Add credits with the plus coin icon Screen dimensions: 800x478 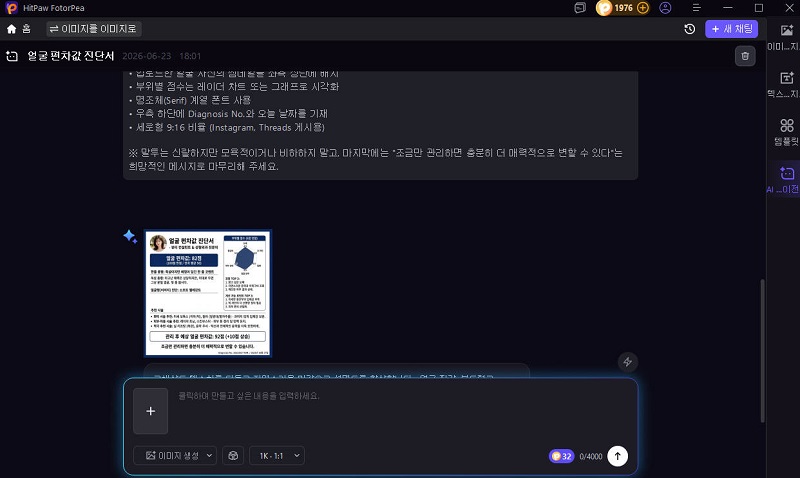tap(643, 8)
